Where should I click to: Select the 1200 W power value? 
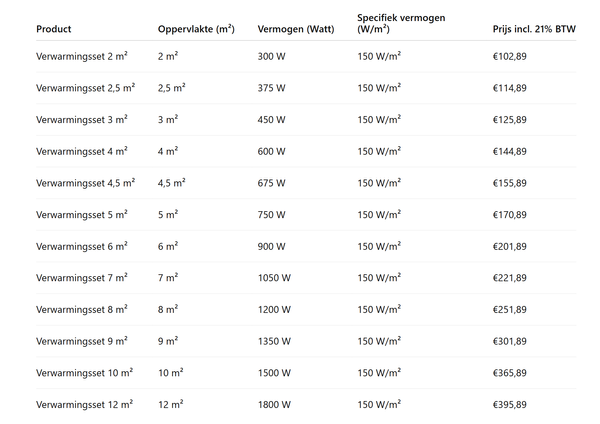274,310
